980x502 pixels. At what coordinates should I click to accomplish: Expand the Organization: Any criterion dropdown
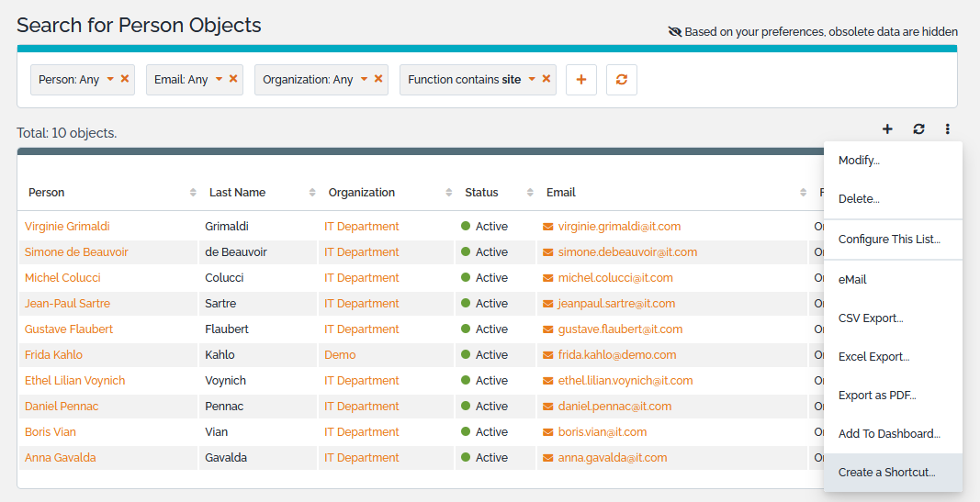tap(364, 79)
